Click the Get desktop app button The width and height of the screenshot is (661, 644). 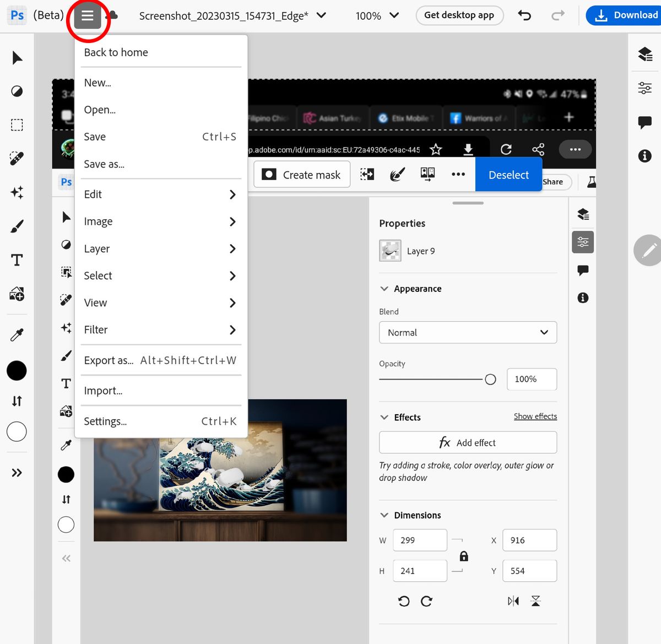459,15
